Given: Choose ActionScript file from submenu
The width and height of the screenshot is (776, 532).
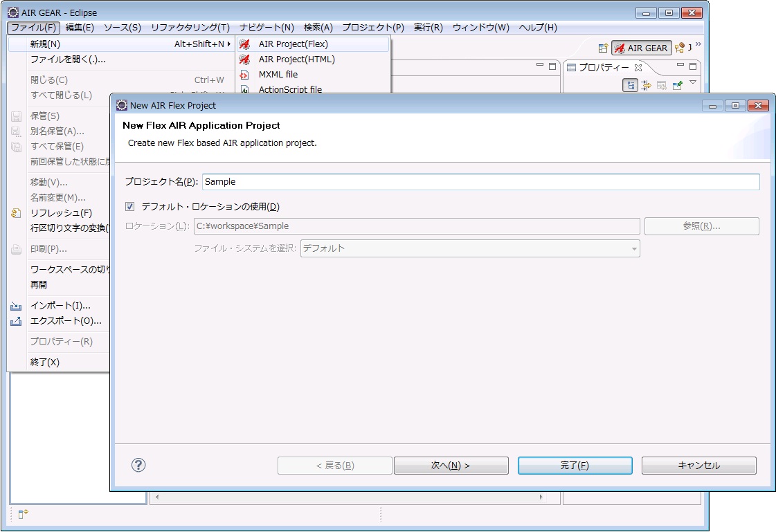Looking at the screenshot, I should pyautogui.click(x=314, y=89).
